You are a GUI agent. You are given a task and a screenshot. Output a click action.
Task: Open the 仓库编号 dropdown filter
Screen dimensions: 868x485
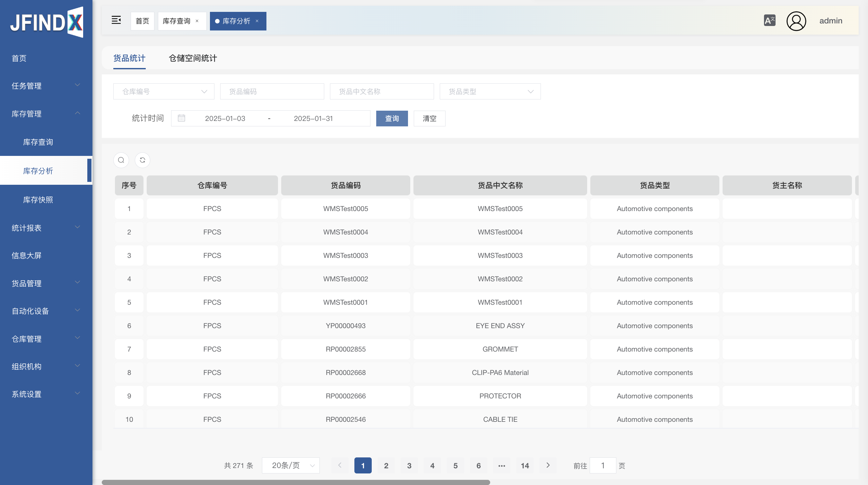pyautogui.click(x=164, y=91)
